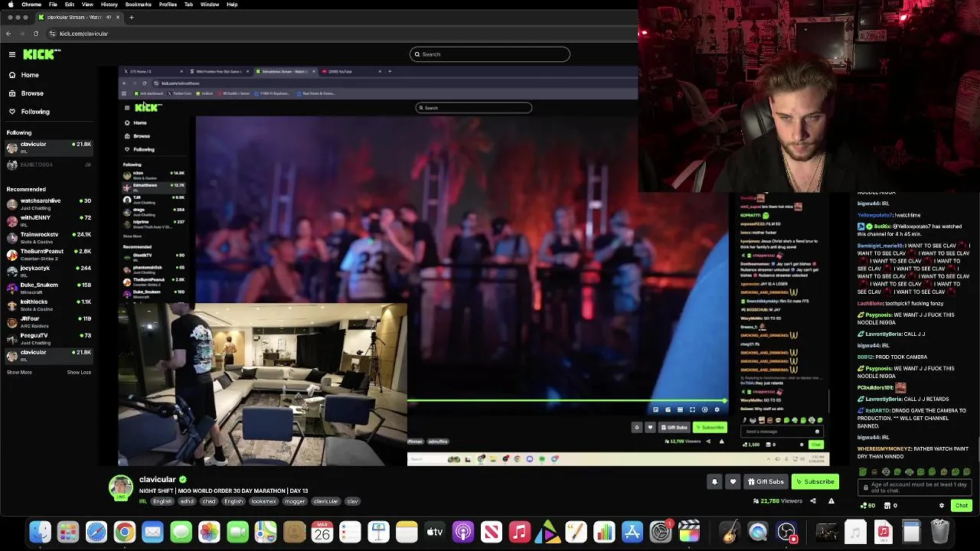Open the Trainwreckstv recommended channel
980x551 pixels.
[x=49, y=237]
